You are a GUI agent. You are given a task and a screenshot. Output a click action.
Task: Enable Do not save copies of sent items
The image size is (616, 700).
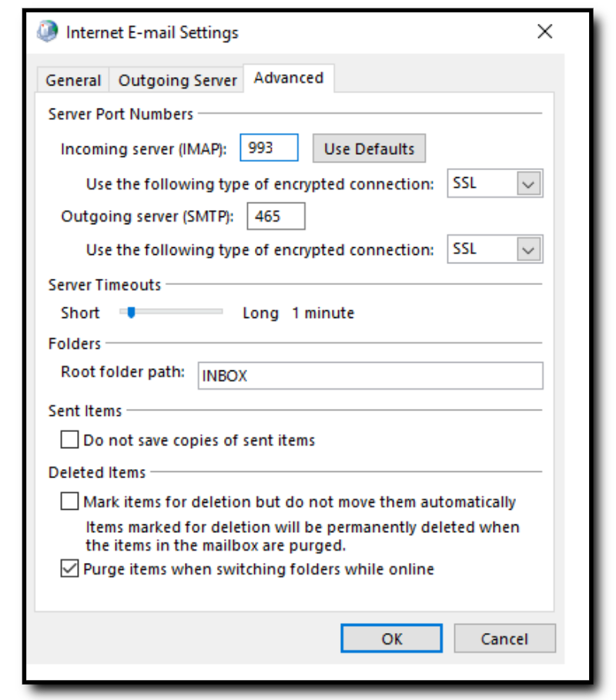(x=69, y=439)
